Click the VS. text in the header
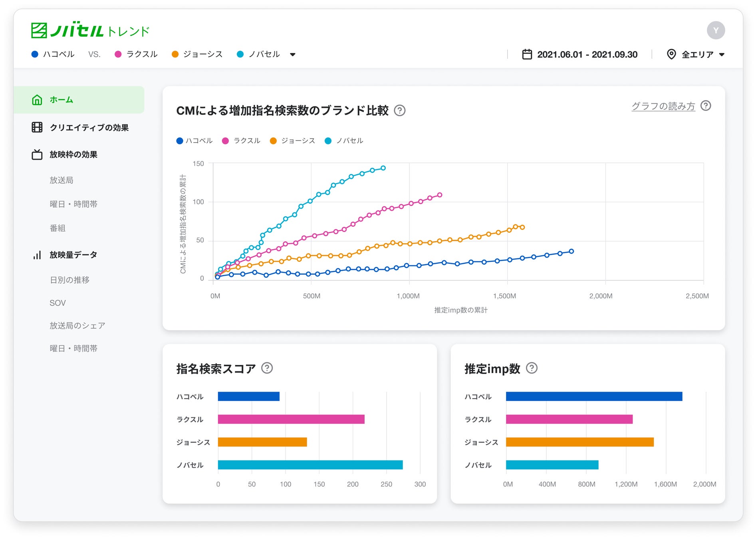Image resolution: width=756 pixels, height=539 pixels. (94, 55)
